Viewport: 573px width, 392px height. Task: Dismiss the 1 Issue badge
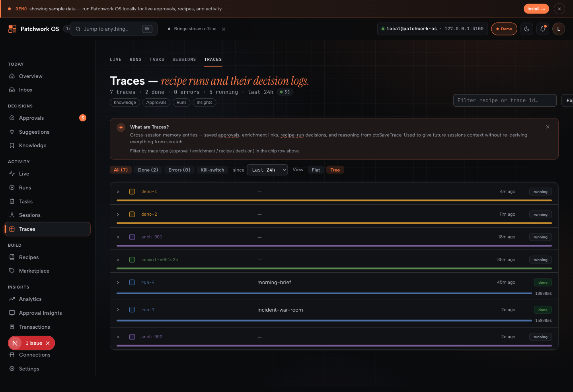[48, 343]
